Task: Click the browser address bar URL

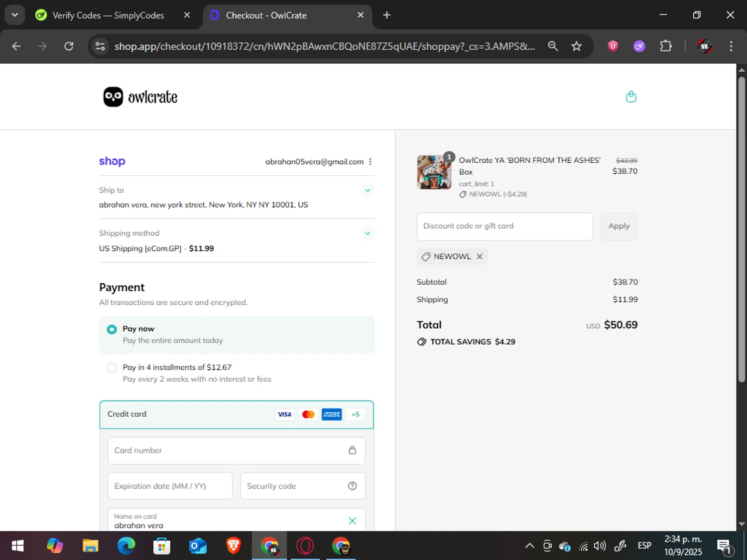Action: 325,46
